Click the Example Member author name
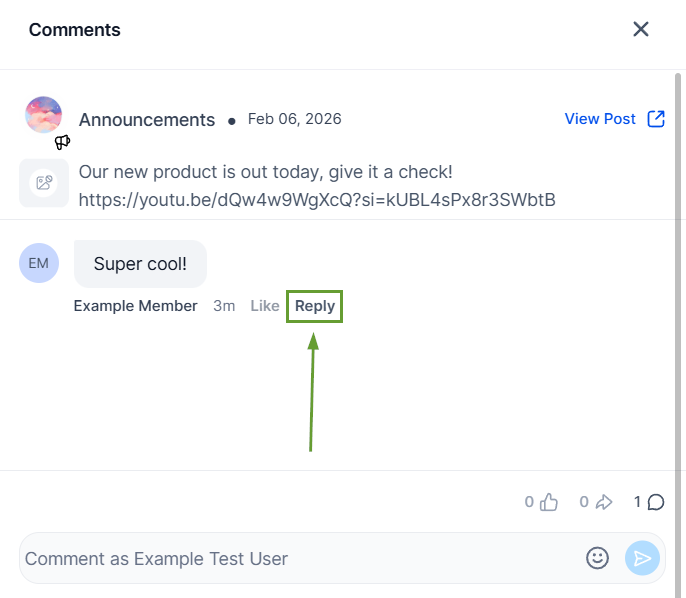686x598 pixels. coord(135,306)
